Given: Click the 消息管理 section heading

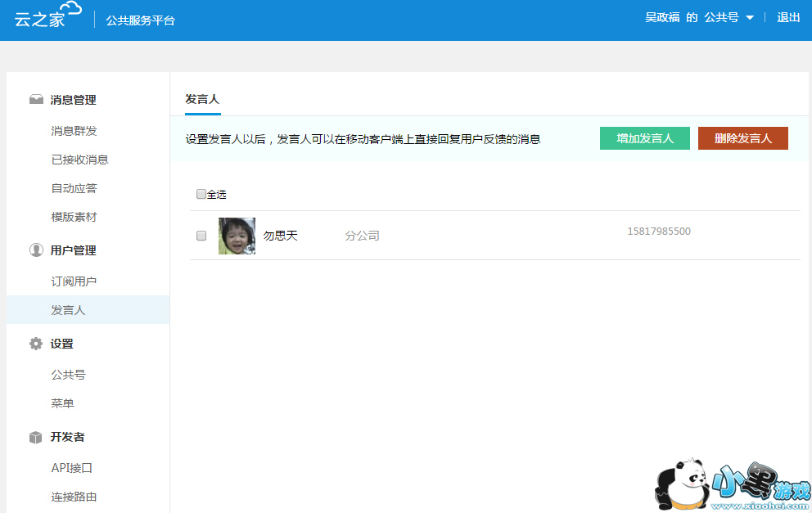Looking at the screenshot, I should click(73, 100).
